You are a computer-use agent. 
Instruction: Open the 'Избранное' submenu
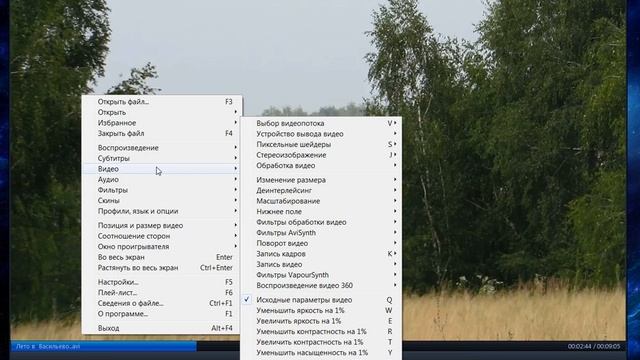pyautogui.click(x=162, y=123)
